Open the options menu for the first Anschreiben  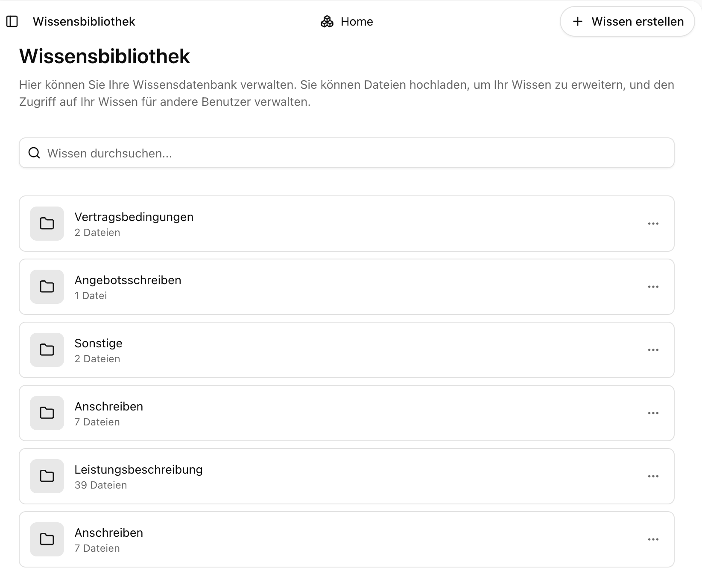[x=653, y=413]
